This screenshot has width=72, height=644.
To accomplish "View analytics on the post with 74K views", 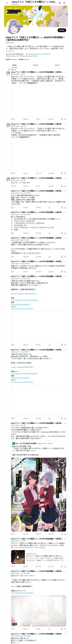I will pyautogui.click(x=51, y=186).
